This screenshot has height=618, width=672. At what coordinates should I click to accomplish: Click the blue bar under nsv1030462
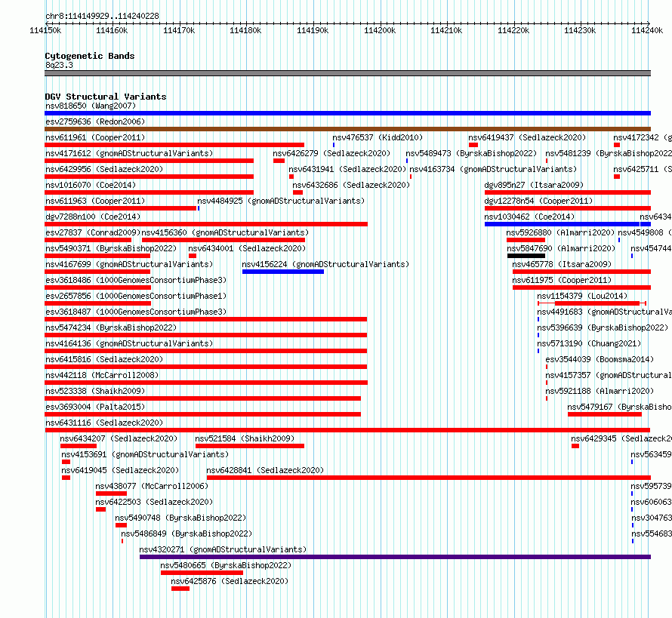tap(562, 224)
